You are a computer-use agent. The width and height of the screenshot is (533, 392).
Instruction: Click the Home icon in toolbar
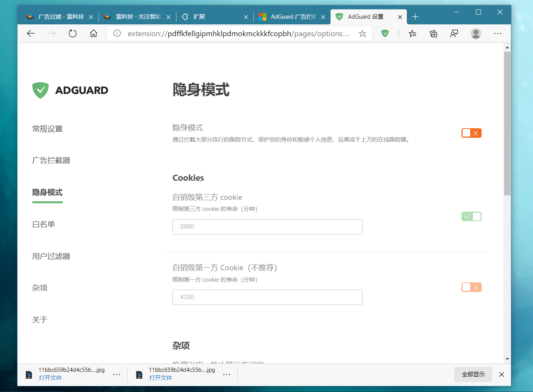(x=94, y=33)
